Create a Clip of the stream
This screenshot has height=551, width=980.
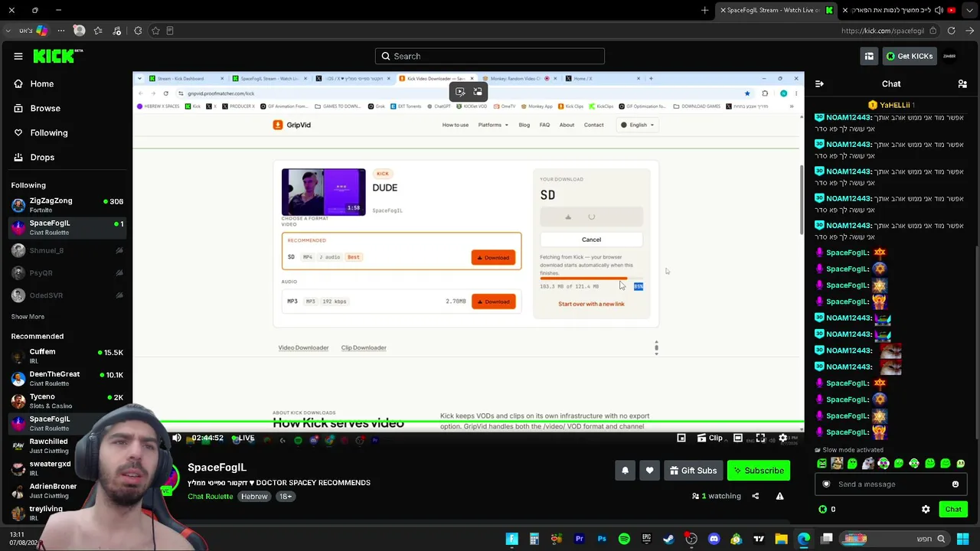[x=710, y=438]
